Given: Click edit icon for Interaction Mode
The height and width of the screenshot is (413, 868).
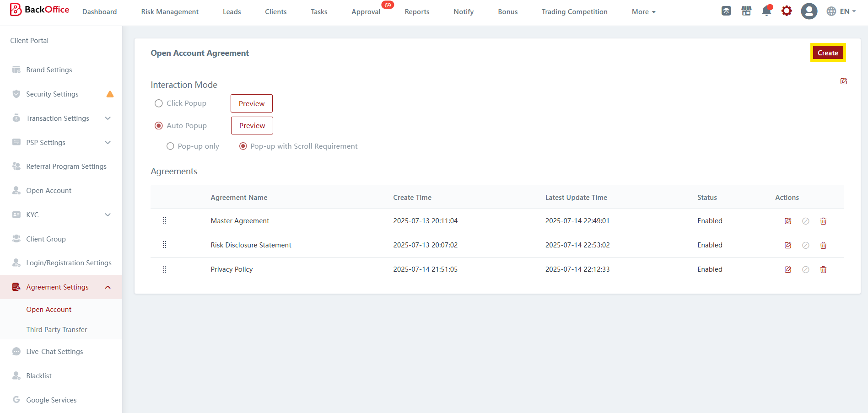Looking at the screenshot, I should click(x=843, y=81).
